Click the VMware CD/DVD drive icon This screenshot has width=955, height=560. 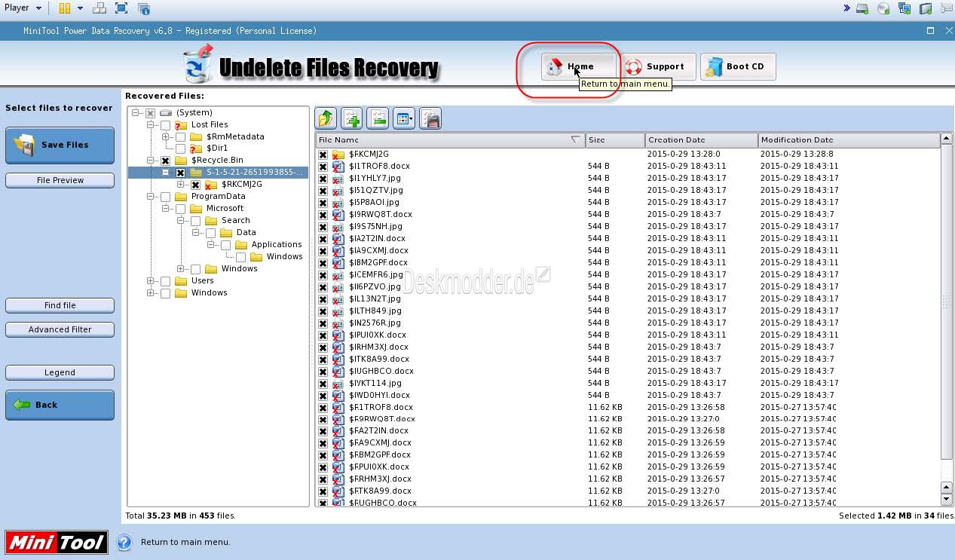pyautogui.click(x=883, y=8)
